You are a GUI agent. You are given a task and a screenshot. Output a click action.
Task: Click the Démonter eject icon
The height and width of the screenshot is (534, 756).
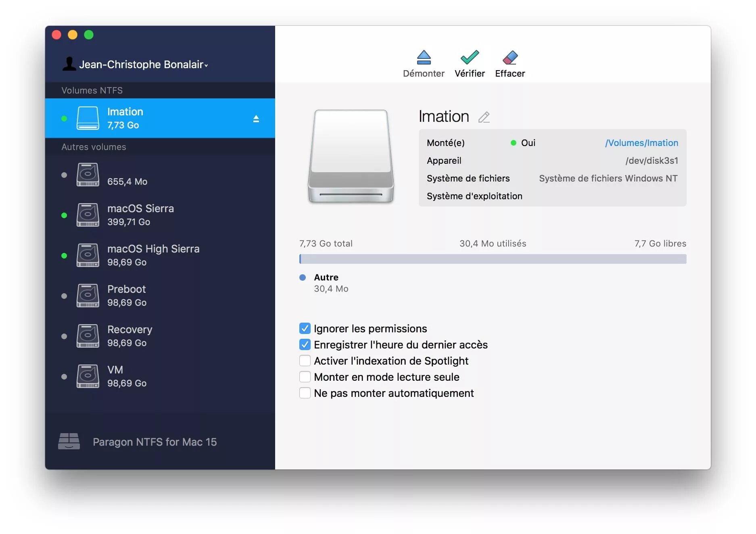424,57
